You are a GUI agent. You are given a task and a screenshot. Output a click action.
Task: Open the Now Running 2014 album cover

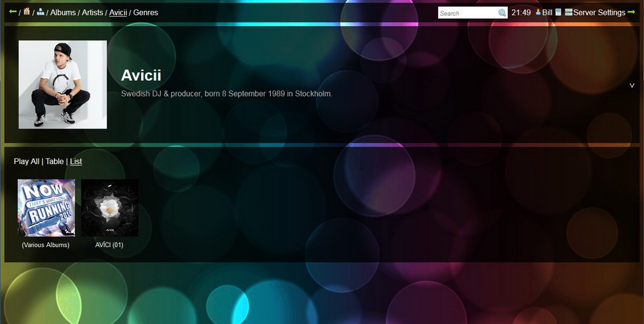(46, 208)
